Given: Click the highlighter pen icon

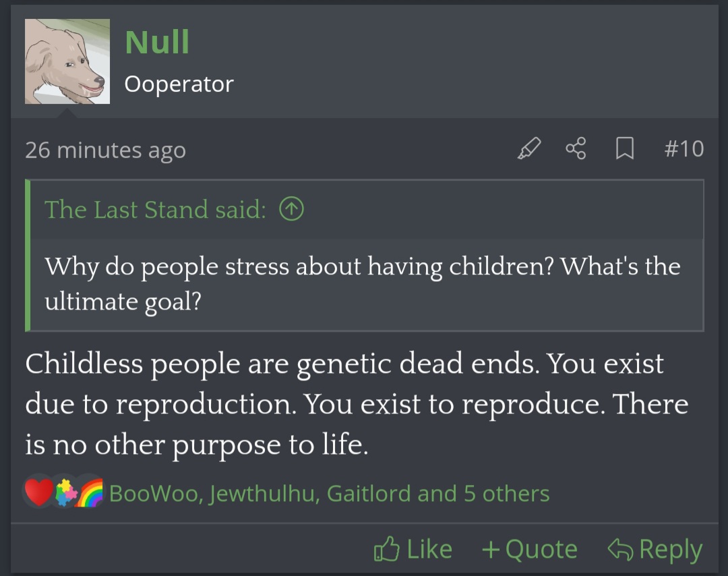Looking at the screenshot, I should 529,148.
